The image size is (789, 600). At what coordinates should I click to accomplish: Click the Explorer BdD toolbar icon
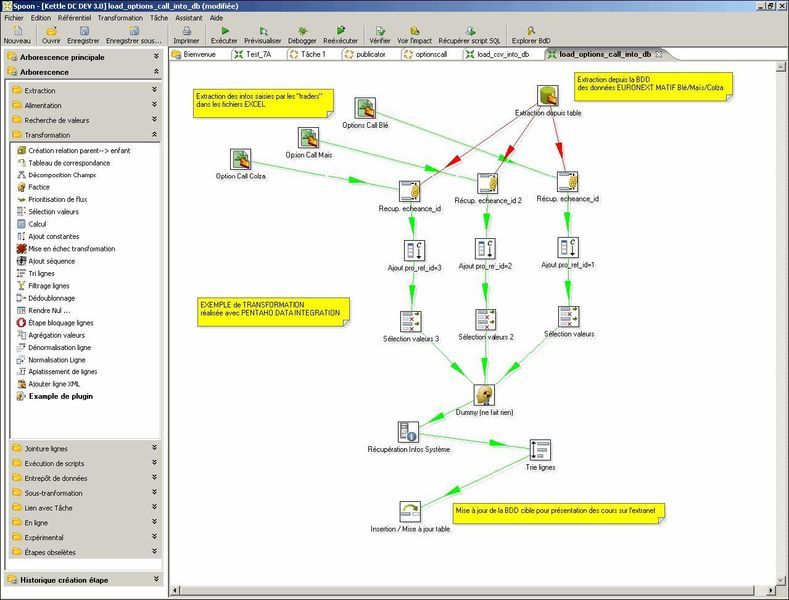point(530,31)
